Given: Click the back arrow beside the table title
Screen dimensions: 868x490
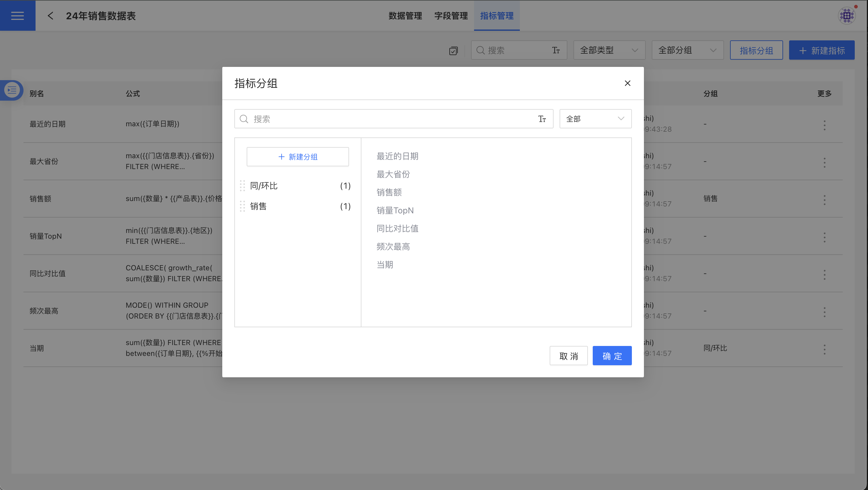Looking at the screenshot, I should click(51, 15).
